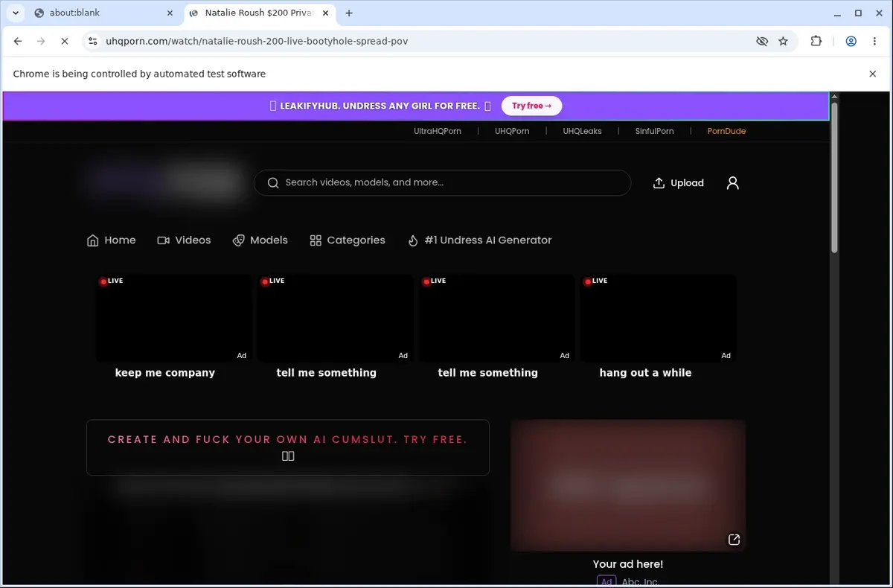Follow the UHQPorn top link
Image resolution: width=893 pixels, height=588 pixels.
click(x=512, y=131)
